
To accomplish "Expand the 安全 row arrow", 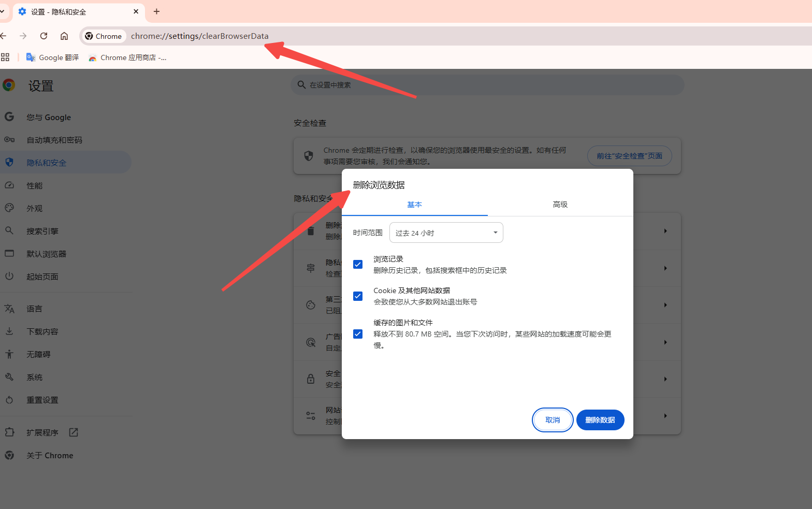I will [x=665, y=379].
